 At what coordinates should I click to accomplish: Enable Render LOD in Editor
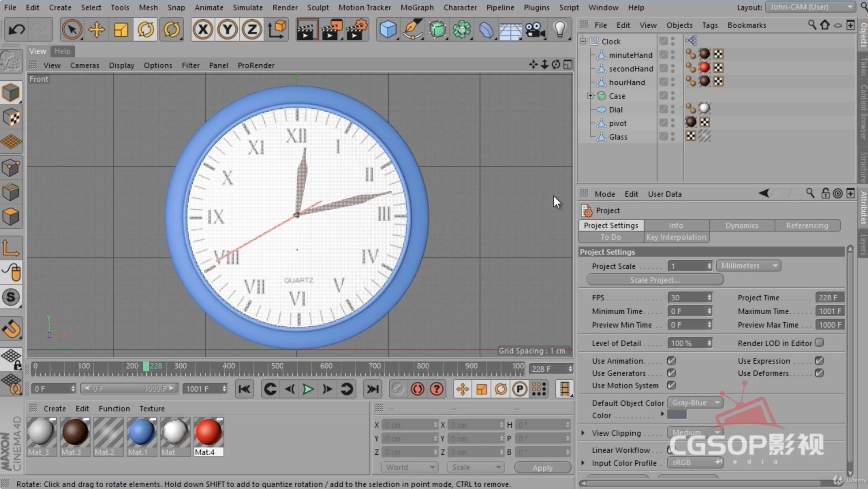click(x=820, y=343)
